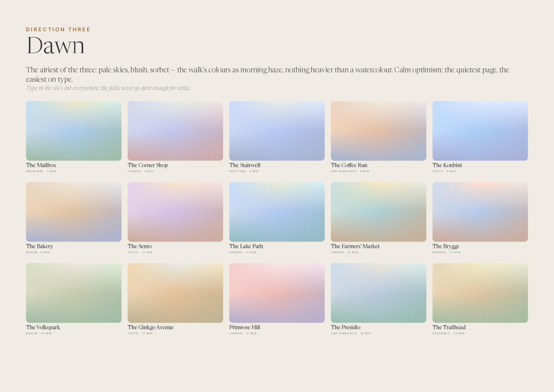Screen dimensions: 554x392
Task: Click The Trailhead gradient thumbnail
Action: click(x=480, y=293)
